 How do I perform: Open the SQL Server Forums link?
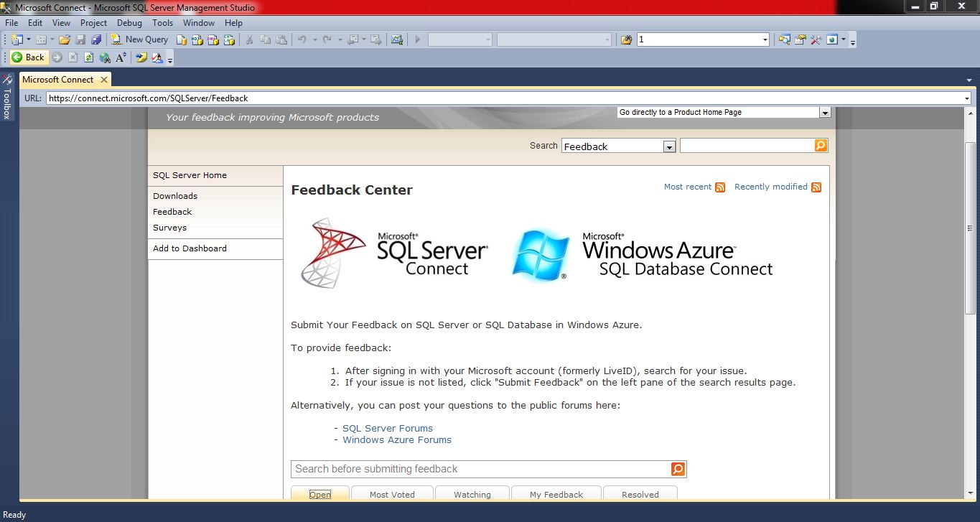click(388, 428)
